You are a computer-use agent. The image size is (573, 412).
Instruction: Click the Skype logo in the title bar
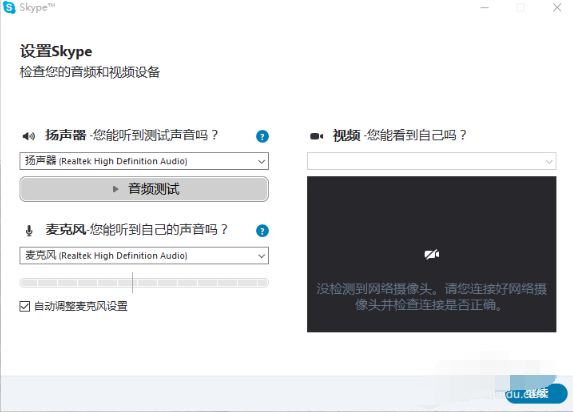(x=9, y=7)
